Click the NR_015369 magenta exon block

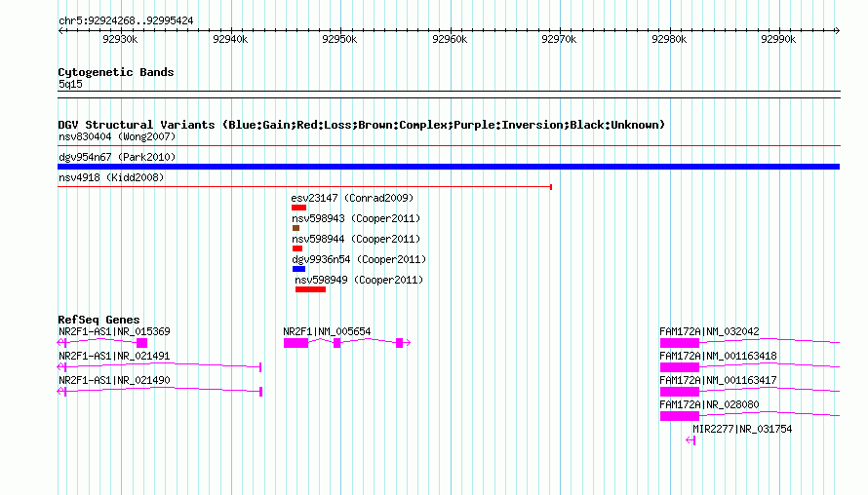click(x=142, y=343)
